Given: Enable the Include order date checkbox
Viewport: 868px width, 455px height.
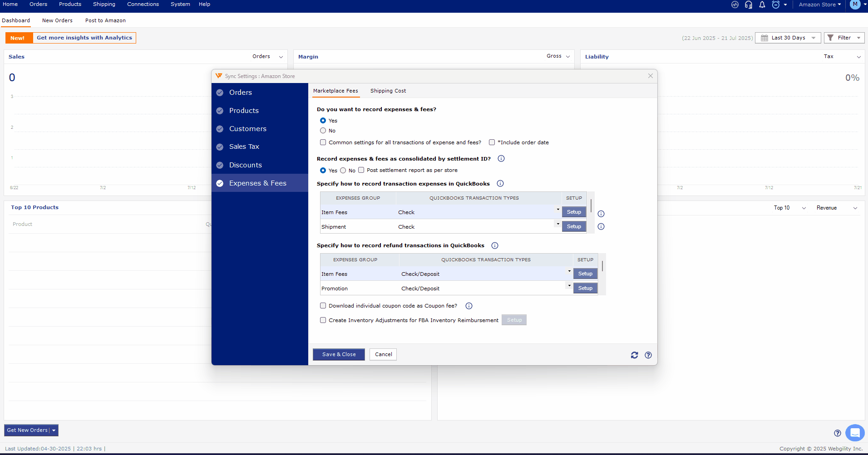Looking at the screenshot, I should pos(492,142).
